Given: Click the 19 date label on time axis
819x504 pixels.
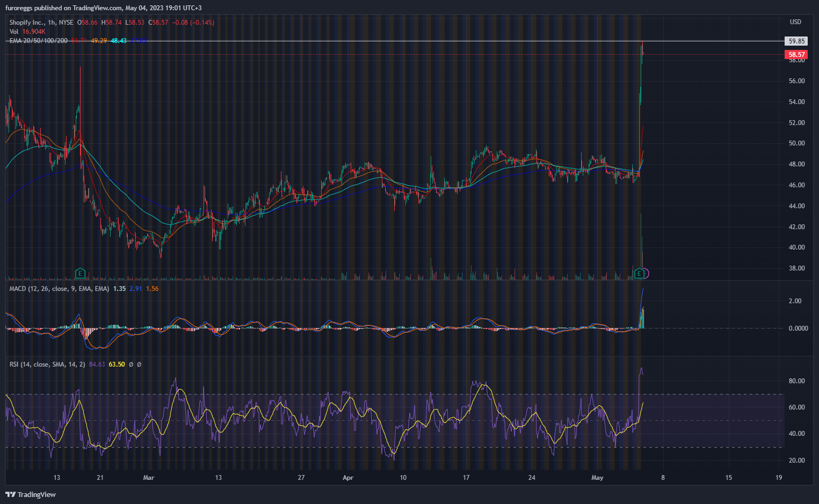Looking at the screenshot, I should 779,478.
